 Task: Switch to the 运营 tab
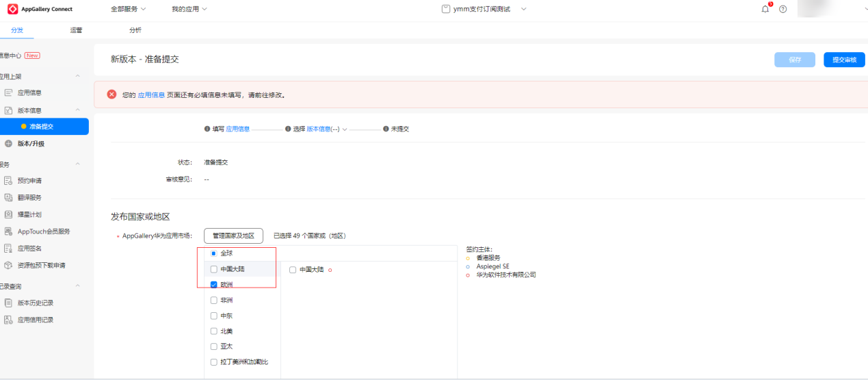(x=76, y=30)
